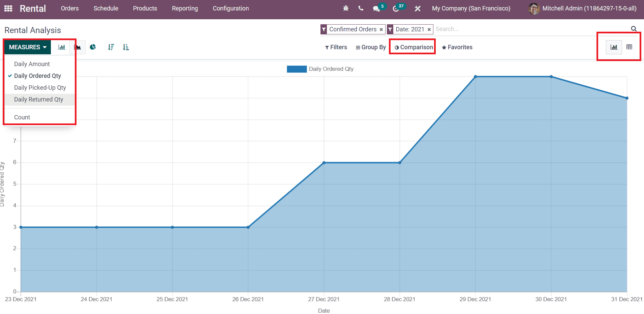Switch to bar chart mode
This screenshot has height=314, width=644.
(62, 47)
